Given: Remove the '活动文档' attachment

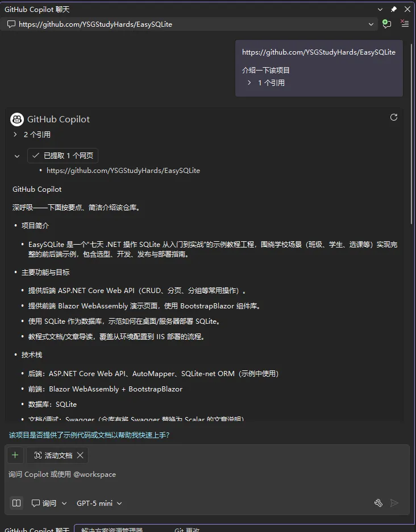Looking at the screenshot, I should point(80,455).
